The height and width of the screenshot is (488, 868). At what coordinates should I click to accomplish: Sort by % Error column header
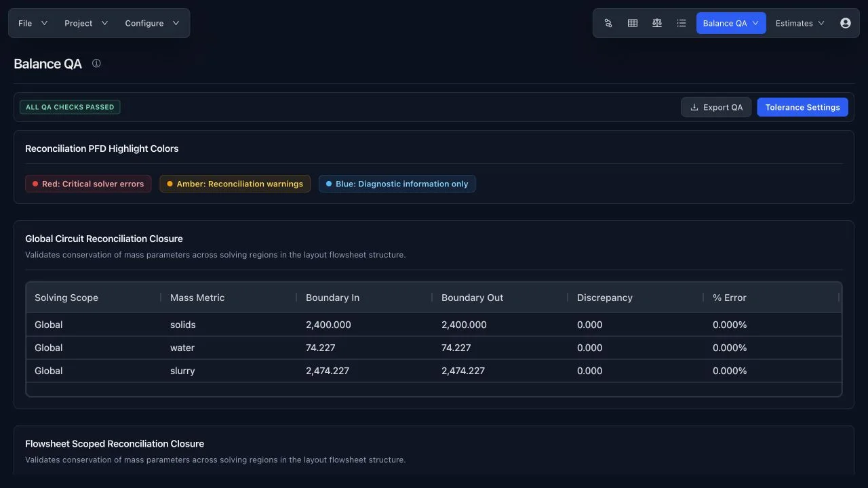click(771, 298)
